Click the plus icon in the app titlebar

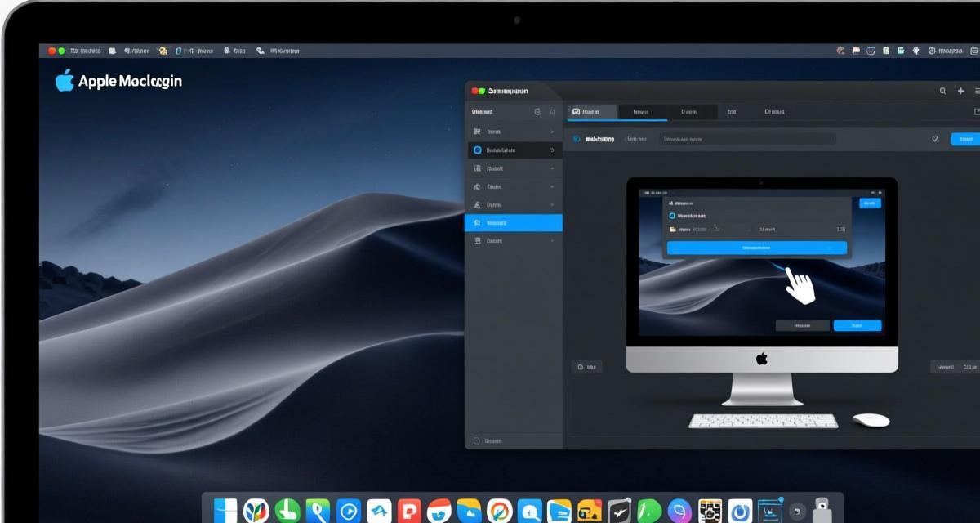960,92
